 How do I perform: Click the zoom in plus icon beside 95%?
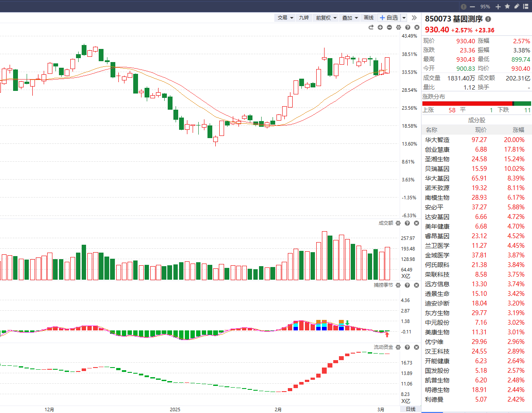coord(498,7)
